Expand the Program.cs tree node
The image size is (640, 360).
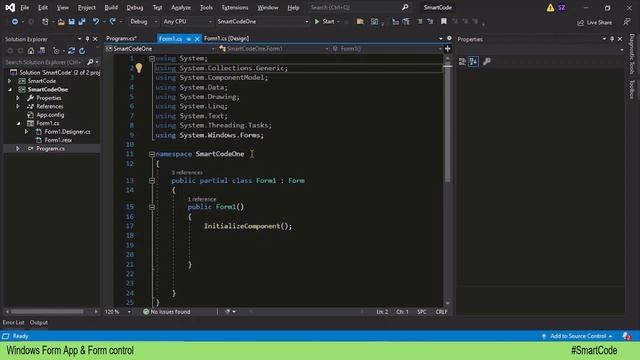click(18, 149)
